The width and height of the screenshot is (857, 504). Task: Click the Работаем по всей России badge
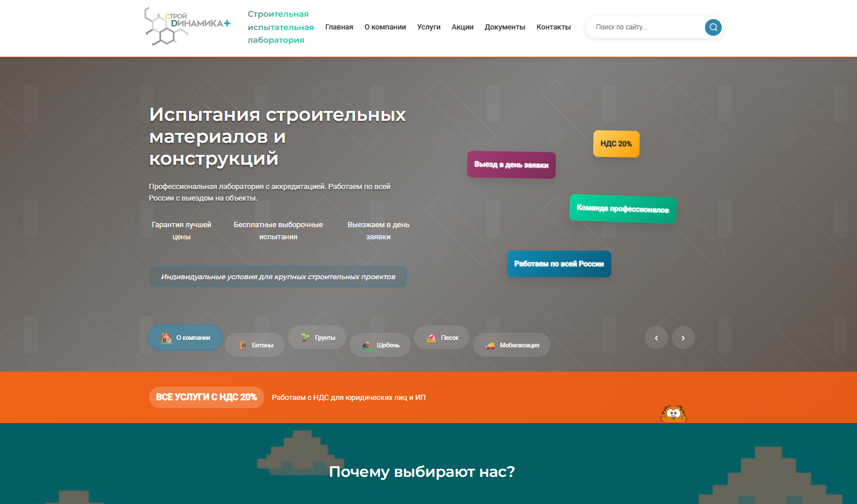point(559,264)
